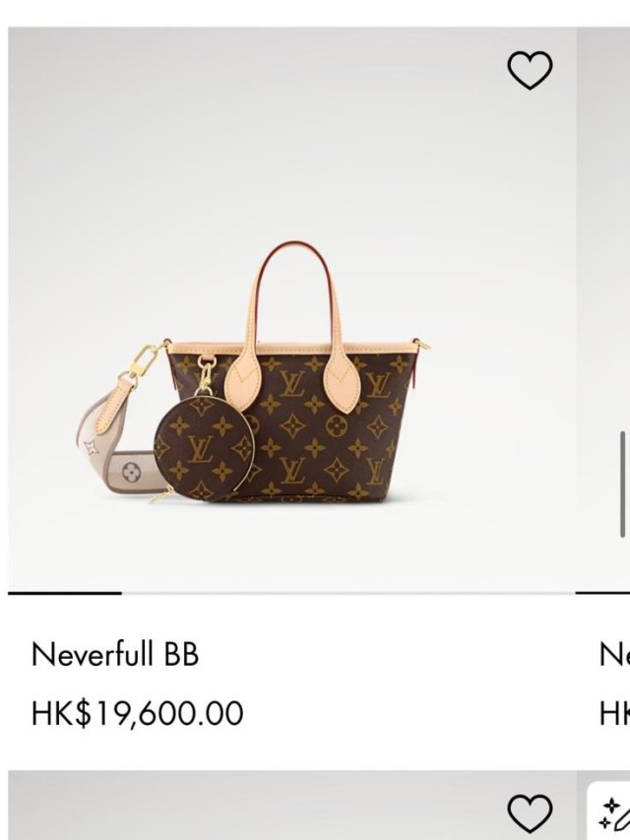Select the Neverfull BB product name
Screen dimensions: 630x840
pos(114,654)
